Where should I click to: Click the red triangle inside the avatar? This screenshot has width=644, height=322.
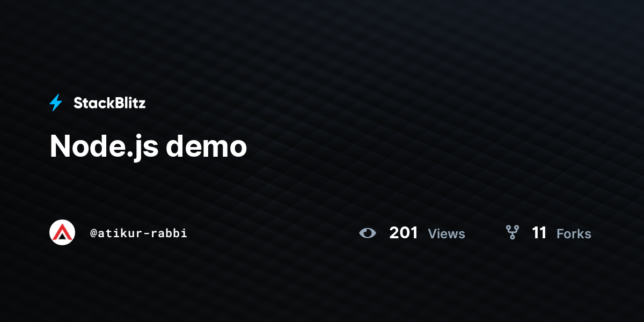click(x=62, y=233)
